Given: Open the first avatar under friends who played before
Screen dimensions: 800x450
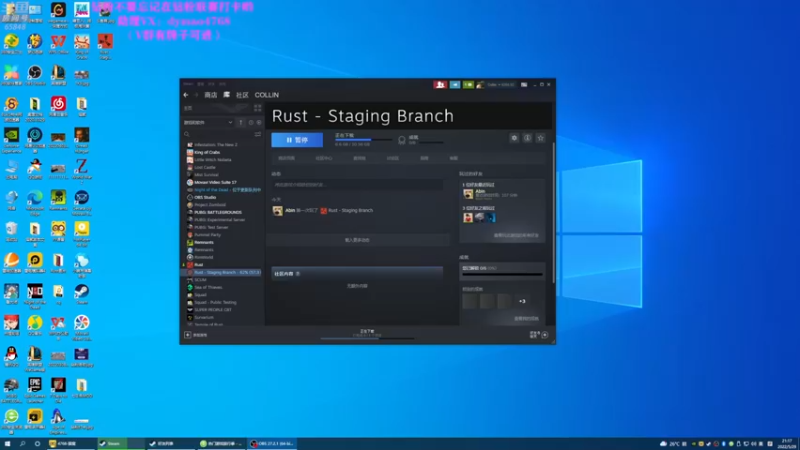Looking at the screenshot, I should (x=468, y=217).
